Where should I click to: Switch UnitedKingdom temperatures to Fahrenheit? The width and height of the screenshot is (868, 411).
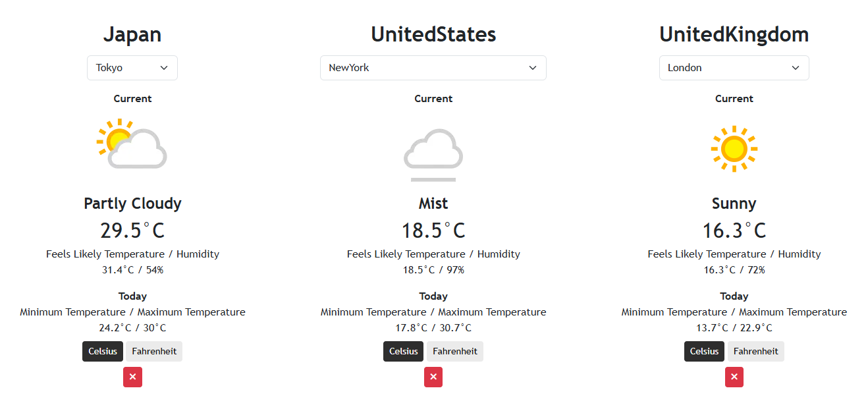(x=755, y=351)
